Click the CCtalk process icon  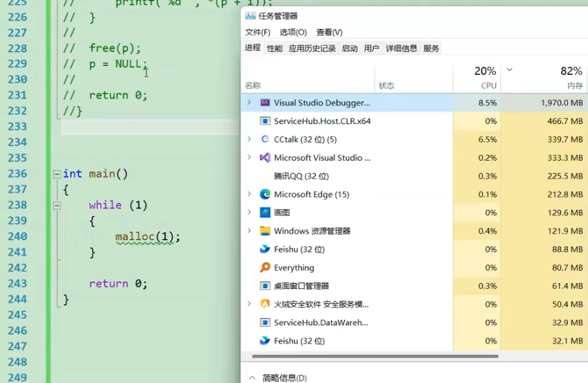265,140
